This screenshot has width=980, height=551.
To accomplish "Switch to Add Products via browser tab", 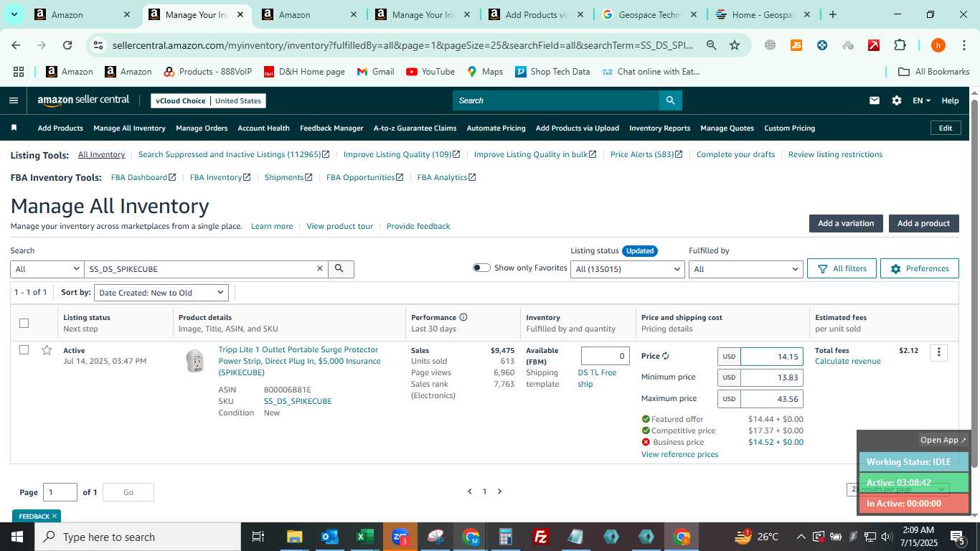I will [x=537, y=14].
